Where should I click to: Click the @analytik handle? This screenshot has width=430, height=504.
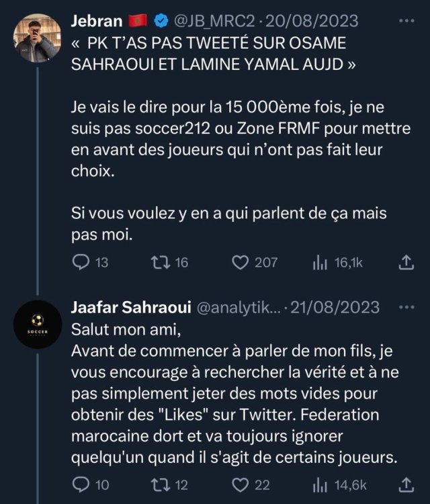coord(235,308)
